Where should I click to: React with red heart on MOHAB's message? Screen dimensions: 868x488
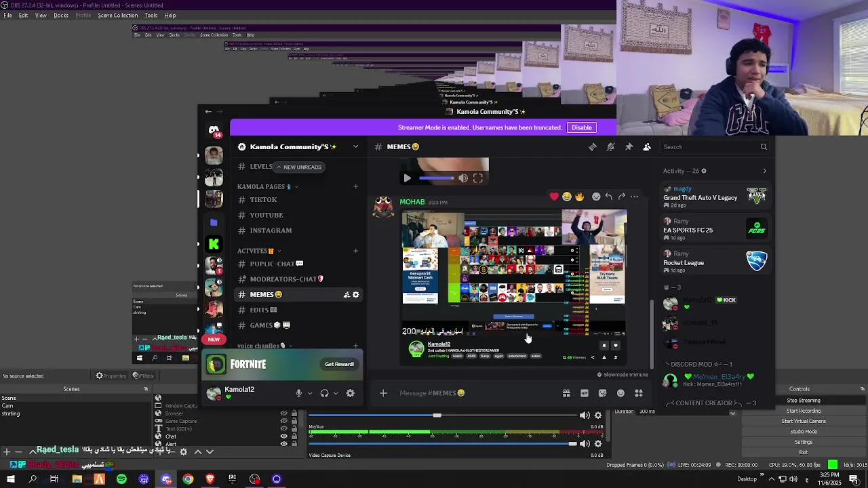(x=554, y=197)
